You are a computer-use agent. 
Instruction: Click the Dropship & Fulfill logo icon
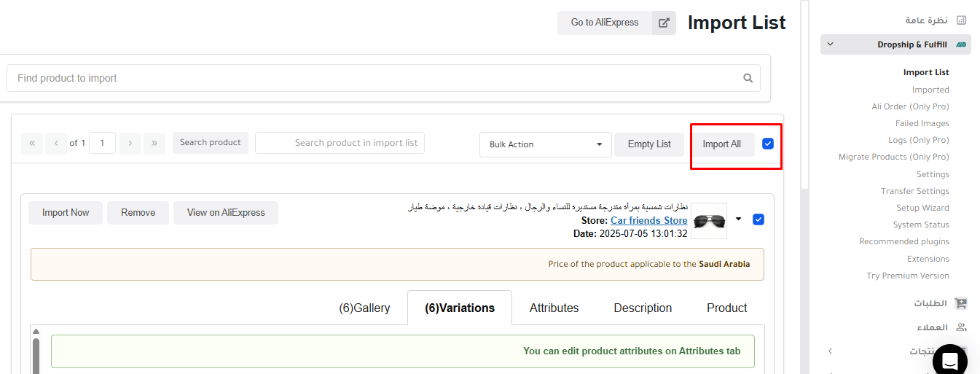pyautogui.click(x=961, y=44)
